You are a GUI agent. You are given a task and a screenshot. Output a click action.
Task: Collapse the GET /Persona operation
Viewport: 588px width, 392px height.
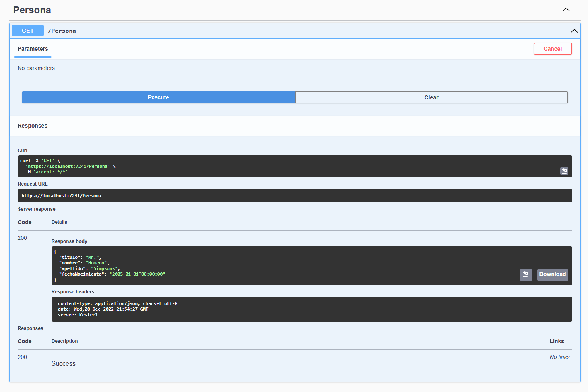(574, 31)
